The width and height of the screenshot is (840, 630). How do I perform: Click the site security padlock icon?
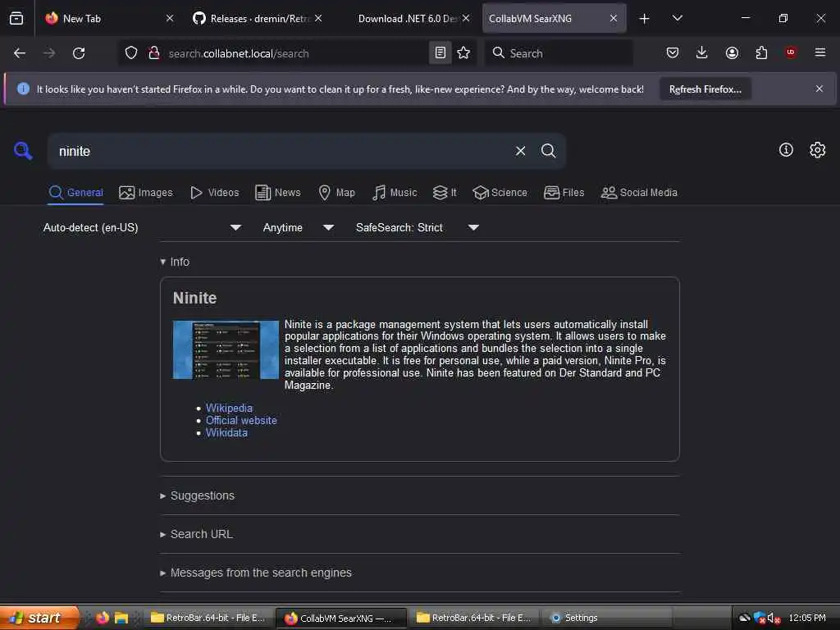(154, 53)
